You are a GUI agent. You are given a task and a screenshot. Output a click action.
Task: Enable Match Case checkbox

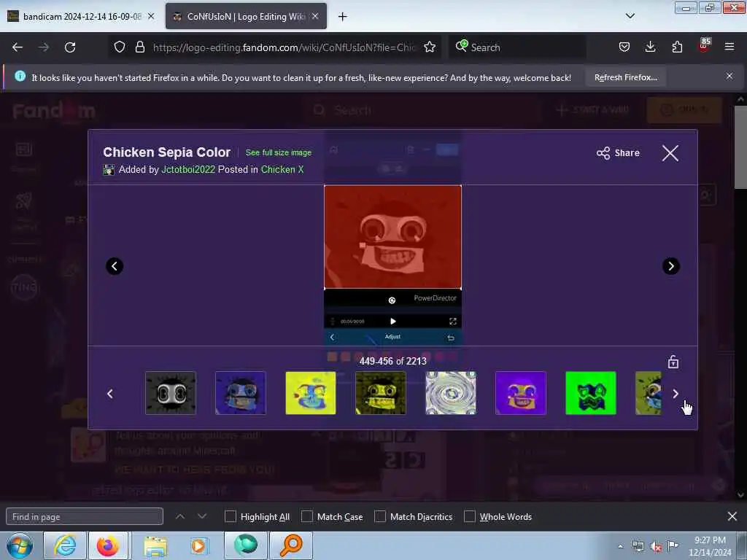tap(307, 517)
